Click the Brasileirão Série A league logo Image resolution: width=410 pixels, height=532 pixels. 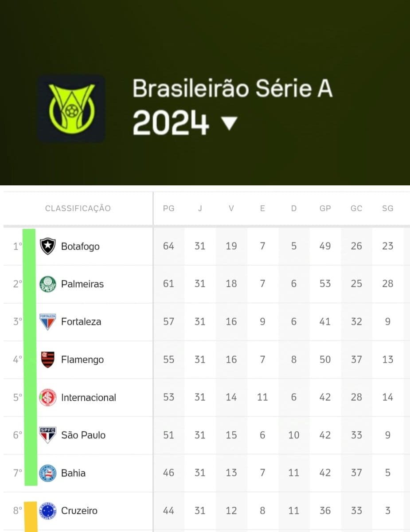[71, 109]
